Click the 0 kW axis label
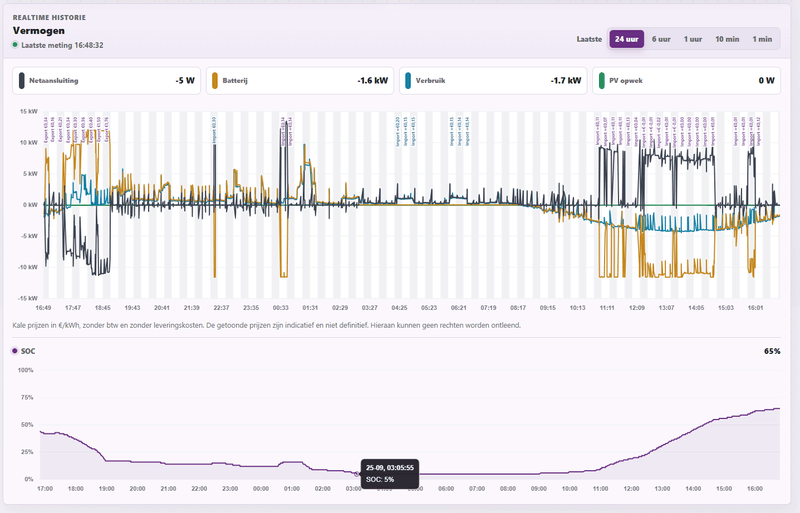The height and width of the screenshot is (513, 800). (x=30, y=205)
